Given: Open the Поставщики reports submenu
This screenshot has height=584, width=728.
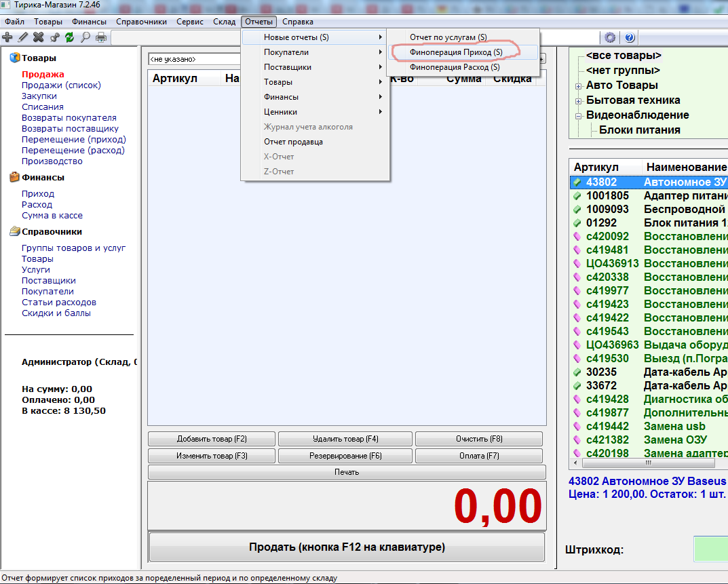Looking at the screenshot, I should (315, 67).
